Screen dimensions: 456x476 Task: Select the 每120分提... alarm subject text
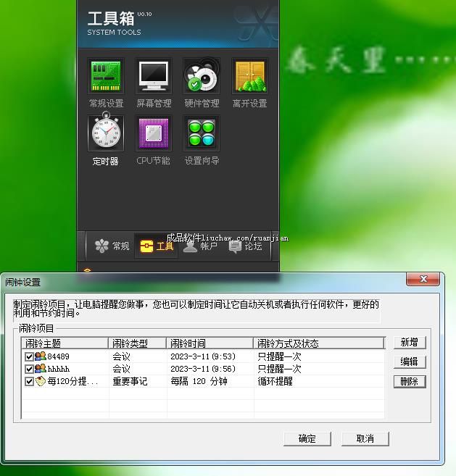tap(73, 381)
